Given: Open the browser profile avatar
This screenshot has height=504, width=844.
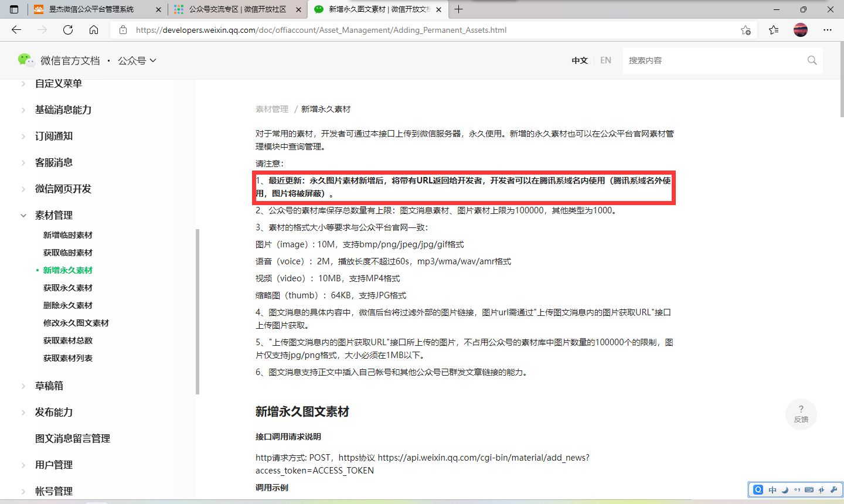Looking at the screenshot, I should [x=801, y=30].
